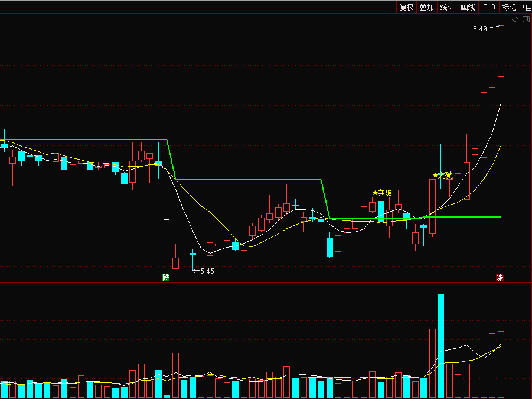
Task: Open the F10 company info page
Action: pyautogui.click(x=489, y=7)
